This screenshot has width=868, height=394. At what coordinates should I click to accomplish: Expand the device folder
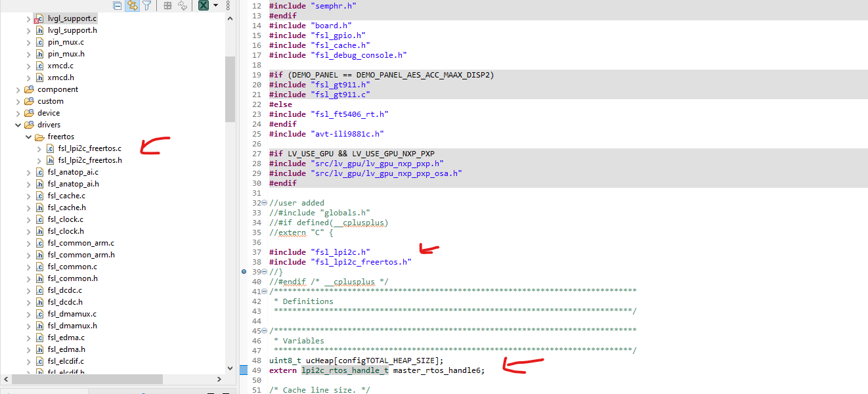coord(18,113)
